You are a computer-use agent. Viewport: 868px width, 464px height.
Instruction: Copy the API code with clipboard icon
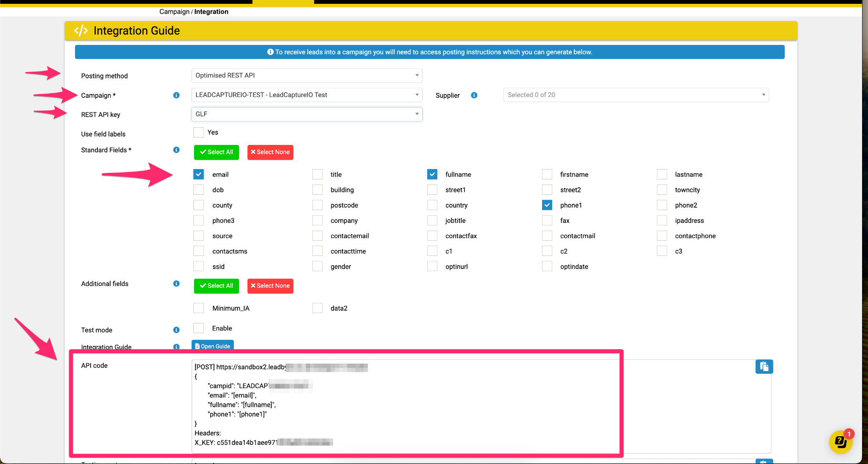click(764, 367)
